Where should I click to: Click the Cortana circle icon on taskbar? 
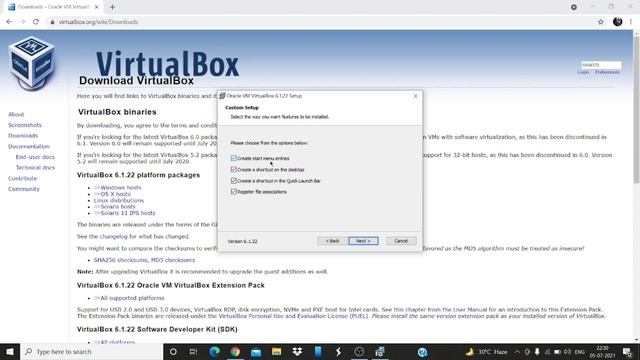(x=173, y=351)
